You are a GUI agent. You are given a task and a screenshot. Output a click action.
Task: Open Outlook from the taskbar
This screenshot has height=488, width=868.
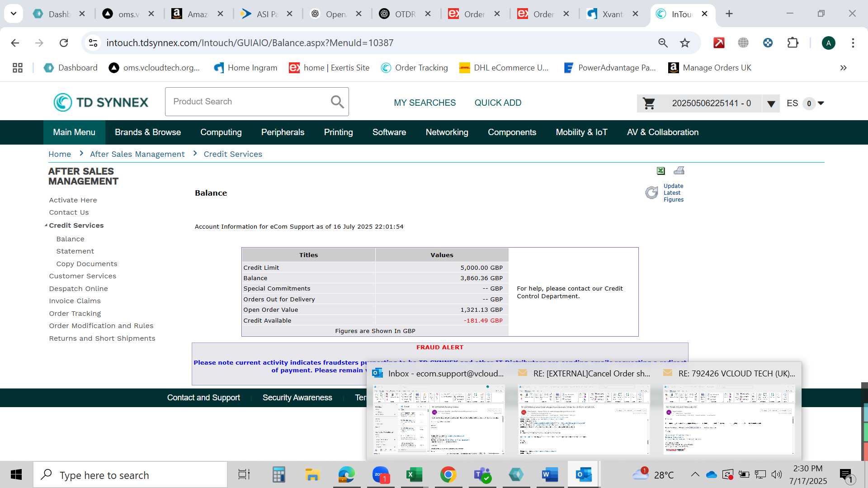click(584, 474)
